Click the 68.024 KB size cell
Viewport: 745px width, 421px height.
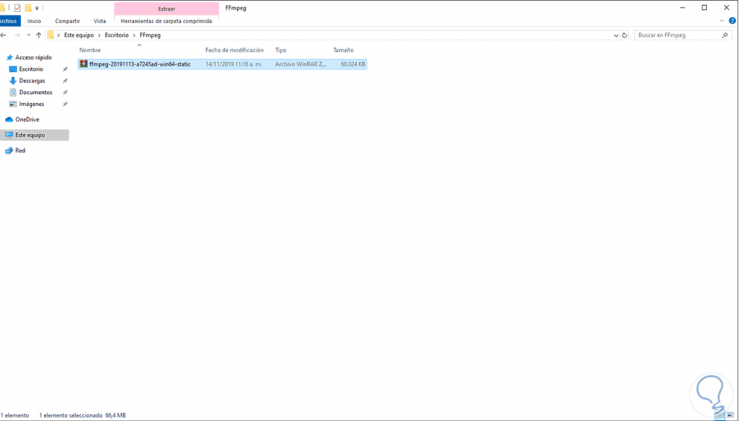[353, 64]
